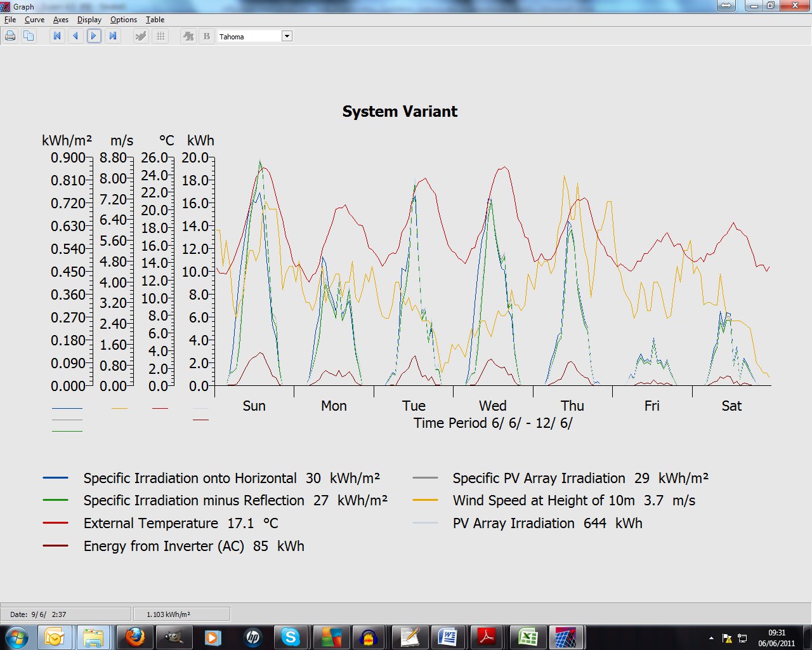The width and height of the screenshot is (812, 650).
Task: Select the kWh axis unit label
Action: pyautogui.click(x=200, y=141)
